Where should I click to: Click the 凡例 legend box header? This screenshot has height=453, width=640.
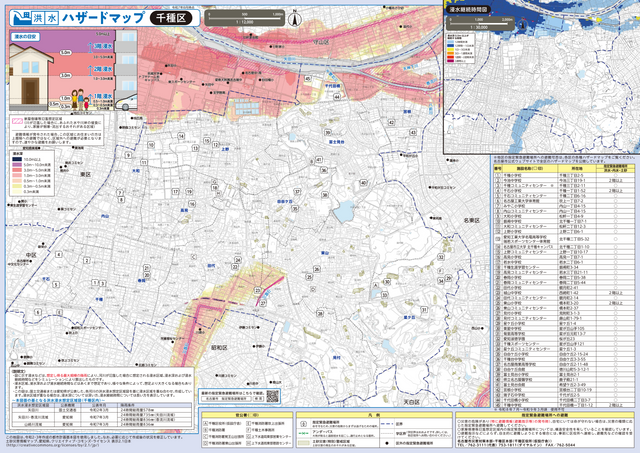[374, 415]
